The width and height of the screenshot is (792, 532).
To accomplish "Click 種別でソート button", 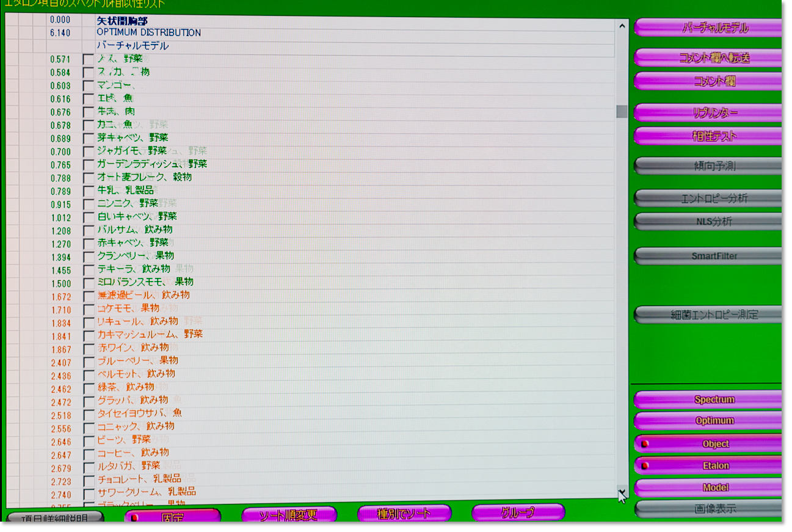I will pyautogui.click(x=404, y=514).
